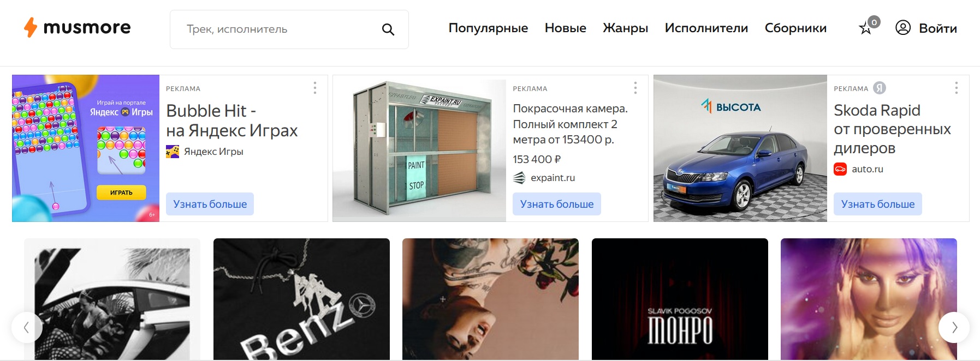Screen dimensions: 980x361
Task: Click the user profile icon
Action: pos(903,28)
